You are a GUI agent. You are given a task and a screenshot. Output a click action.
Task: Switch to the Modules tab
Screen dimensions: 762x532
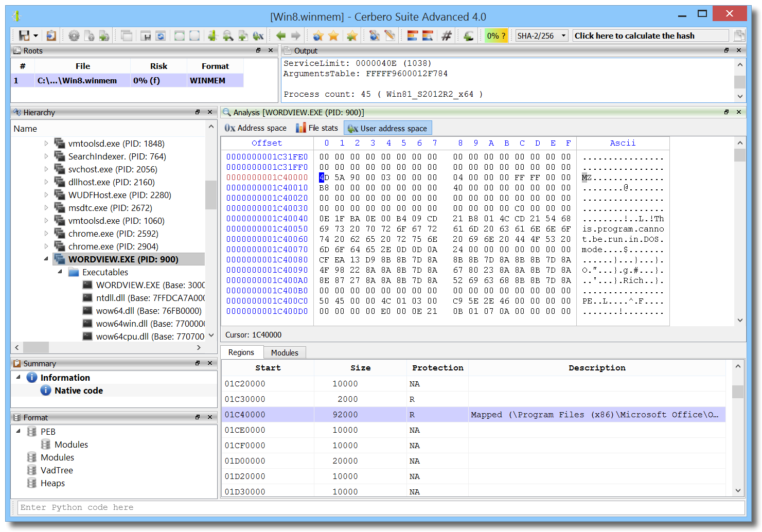(285, 352)
